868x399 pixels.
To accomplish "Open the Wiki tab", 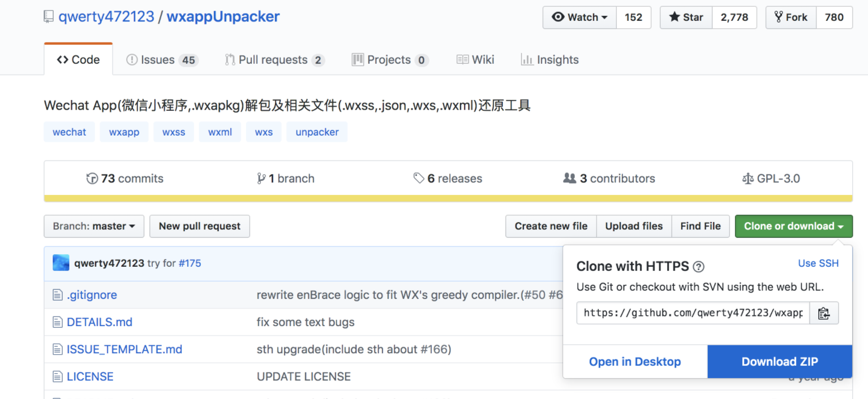I will tap(475, 60).
